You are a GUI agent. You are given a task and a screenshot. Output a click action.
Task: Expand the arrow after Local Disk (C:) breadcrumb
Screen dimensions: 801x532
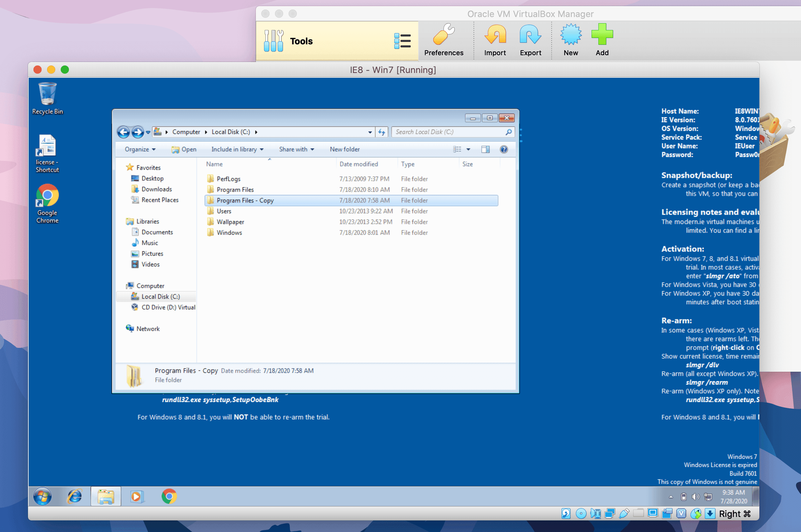[256, 132]
